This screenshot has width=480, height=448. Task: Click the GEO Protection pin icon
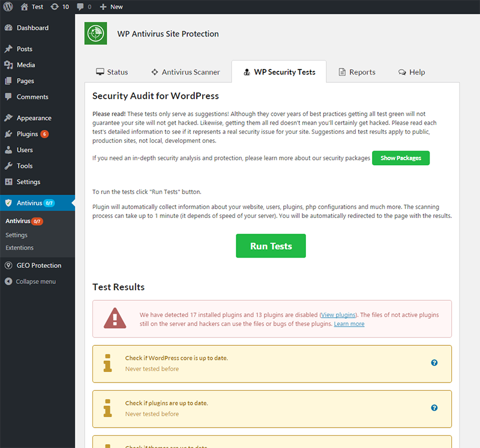[x=8, y=265]
